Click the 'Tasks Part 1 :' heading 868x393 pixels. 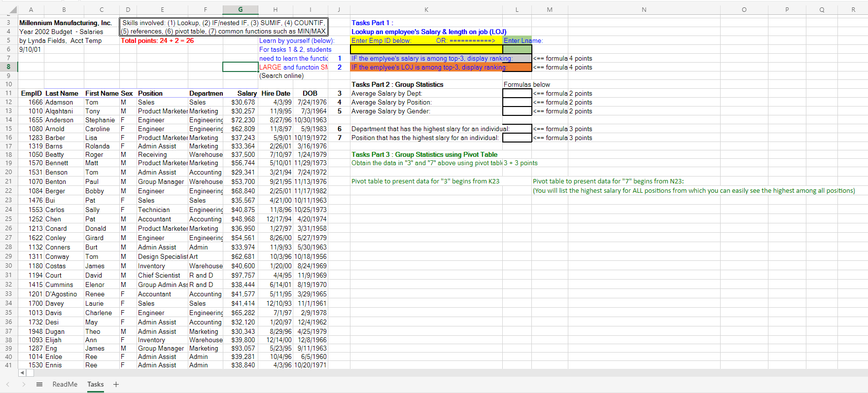point(372,23)
